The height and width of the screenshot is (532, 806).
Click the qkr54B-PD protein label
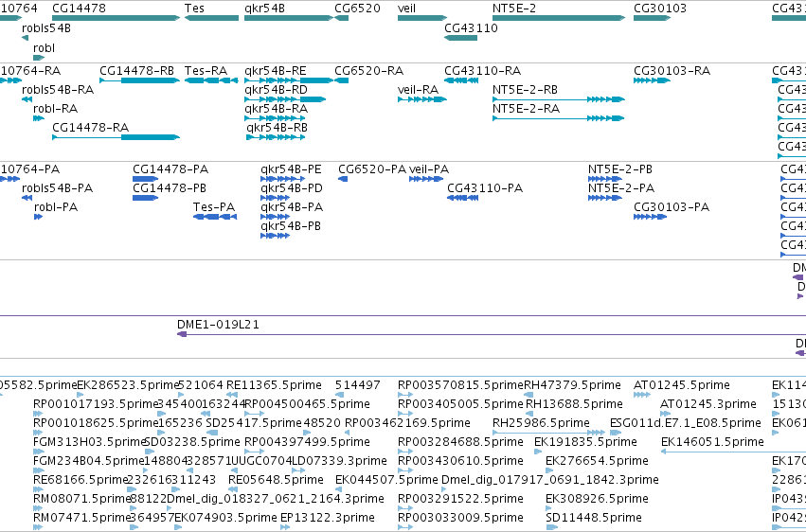click(x=292, y=188)
